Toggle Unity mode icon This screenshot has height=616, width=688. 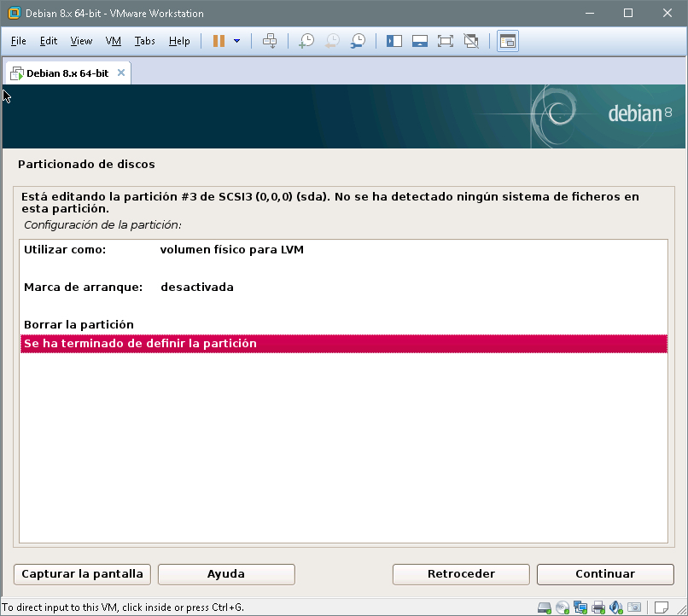[470, 41]
